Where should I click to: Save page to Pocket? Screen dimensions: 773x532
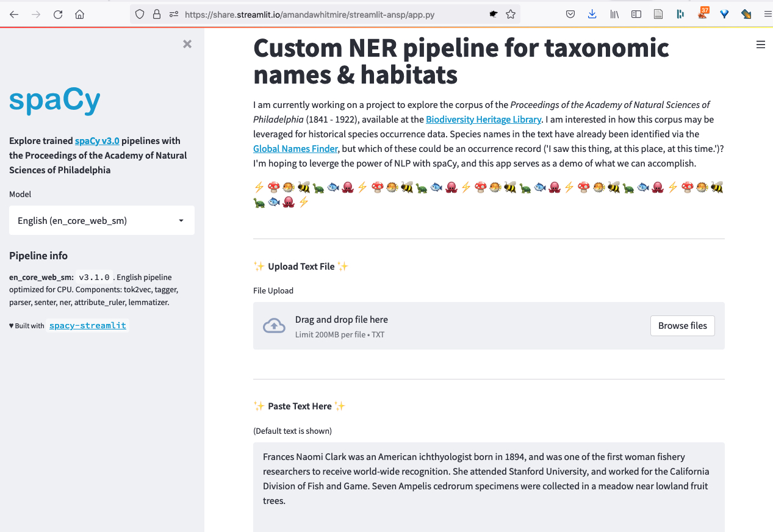[570, 14]
